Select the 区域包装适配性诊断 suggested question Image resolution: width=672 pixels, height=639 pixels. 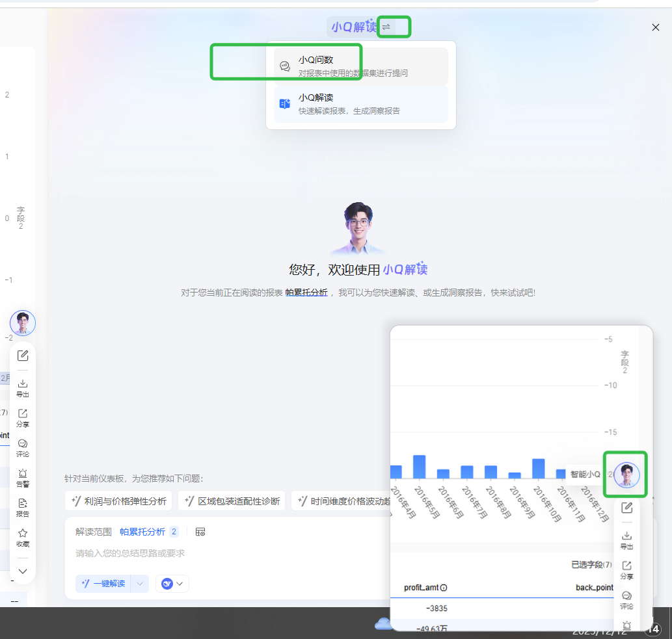coord(232,501)
